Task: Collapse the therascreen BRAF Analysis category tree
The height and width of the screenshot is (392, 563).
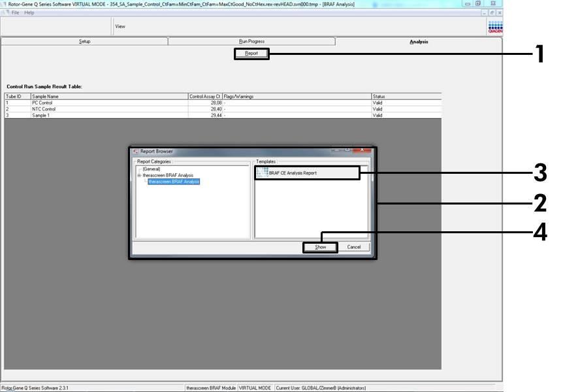Action: click(x=139, y=175)
